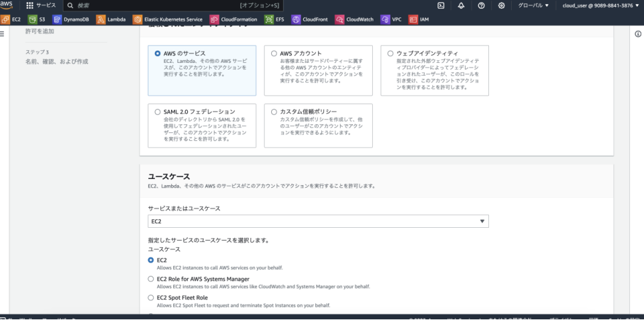Click the EC2 shortcut icon
This screenshot has height=320, width=644.
coord(5,19)
